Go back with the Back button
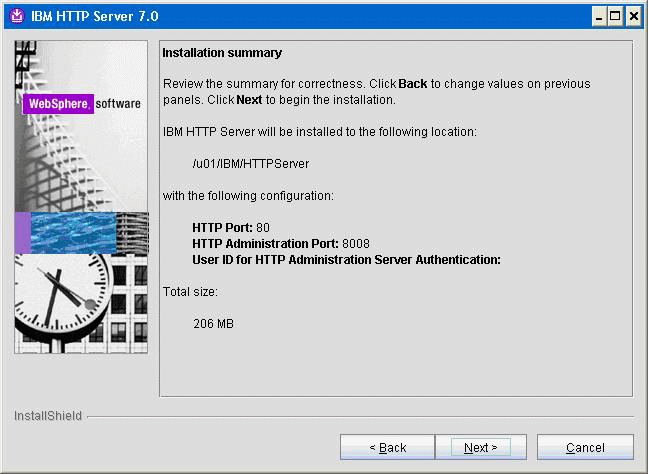This screenshot has width=648, height=474. coord(387,447)
